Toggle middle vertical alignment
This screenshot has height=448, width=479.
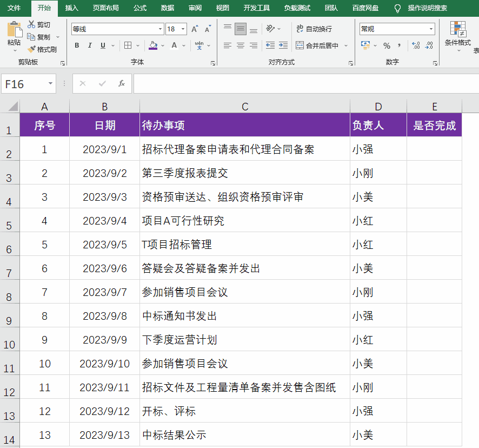(x=241, y=29)
